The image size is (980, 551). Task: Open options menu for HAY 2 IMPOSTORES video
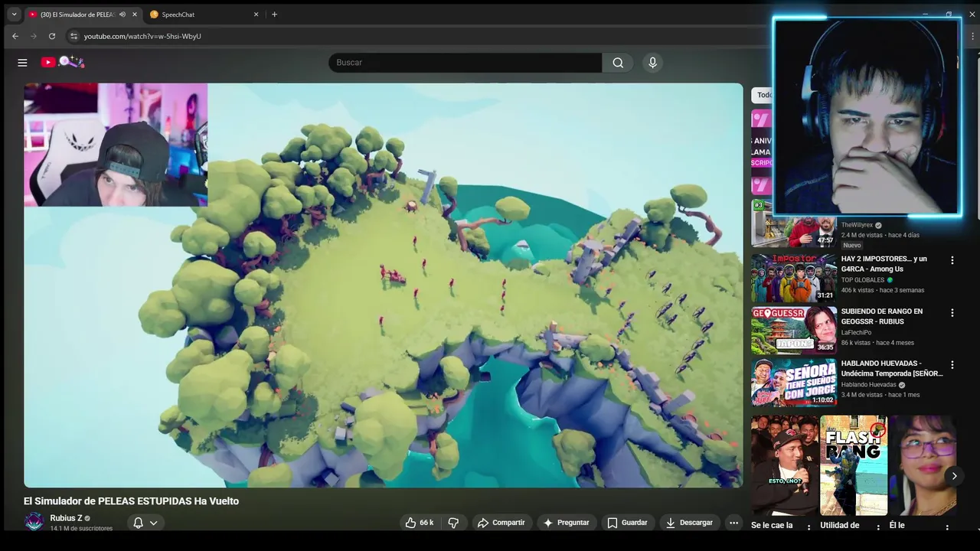click(952, 260)
